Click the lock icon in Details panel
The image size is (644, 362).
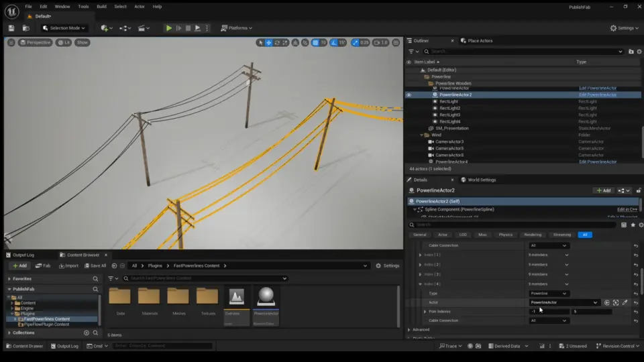pos(640,190)
